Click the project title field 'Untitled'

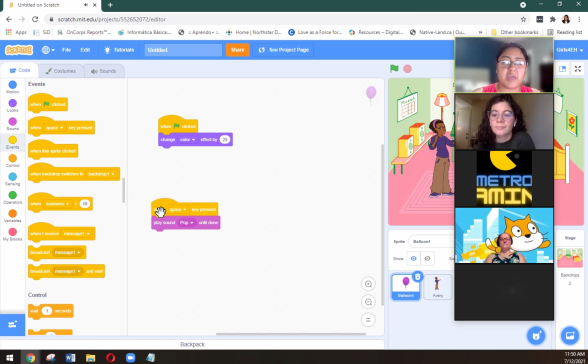[x=183, y=50]
